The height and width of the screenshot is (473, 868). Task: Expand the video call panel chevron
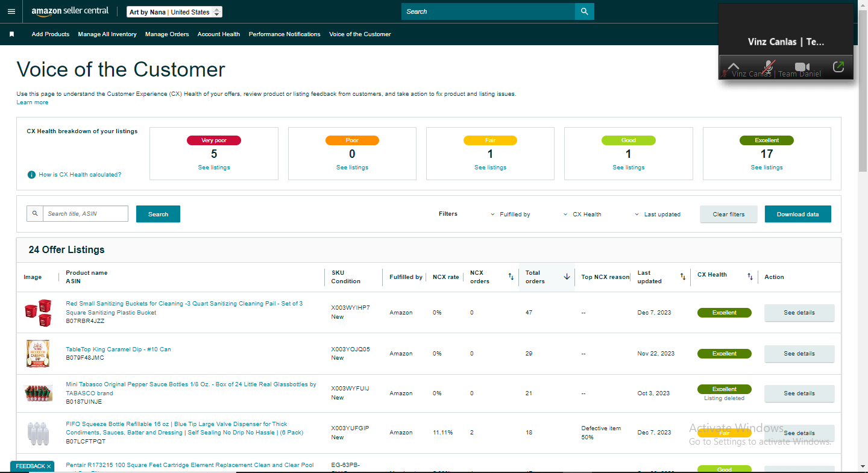tap(733, 66)
